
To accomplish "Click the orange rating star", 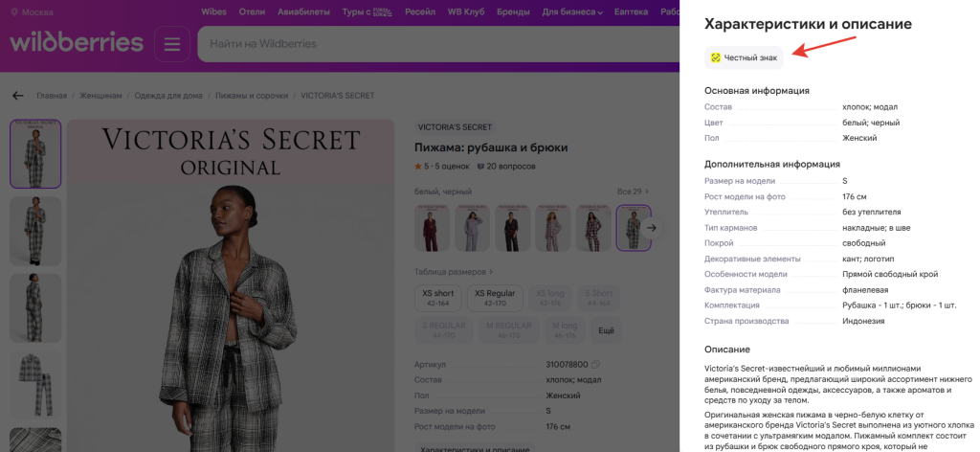I will [417, 167].
